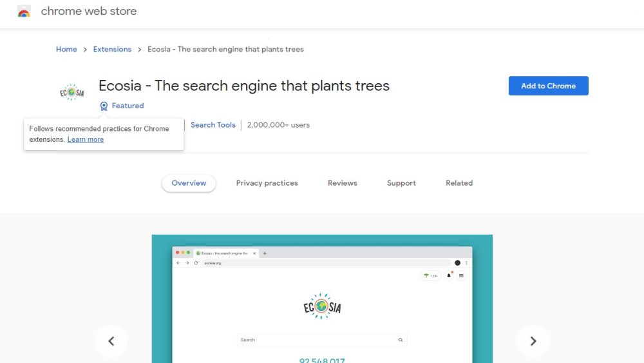Click Add to Chrome button
This screenshot has height=363, width=644.
548,86
